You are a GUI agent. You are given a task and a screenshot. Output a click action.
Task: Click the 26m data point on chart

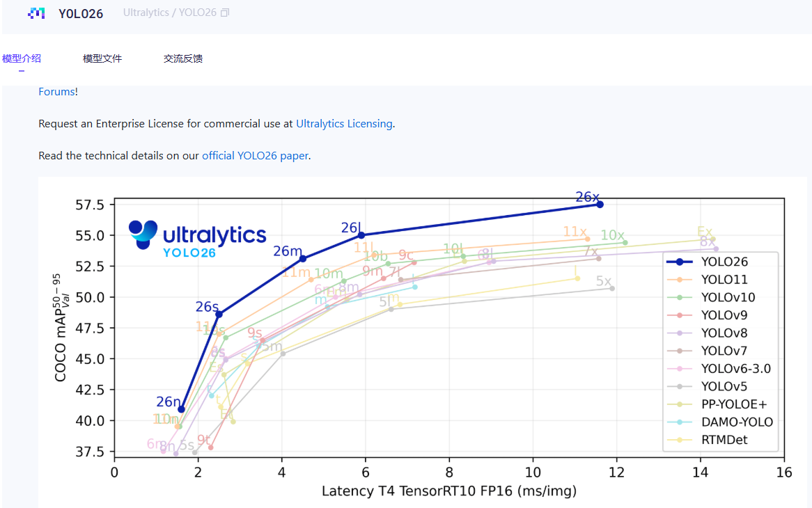(x=303, y=259)
